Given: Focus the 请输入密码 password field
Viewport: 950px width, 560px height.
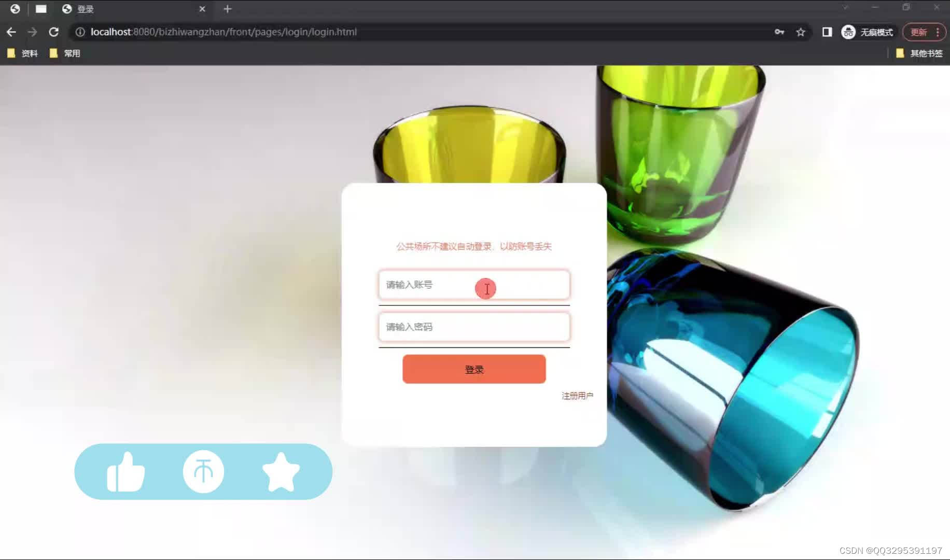Looking at the screenshot, I should point(474,327).
